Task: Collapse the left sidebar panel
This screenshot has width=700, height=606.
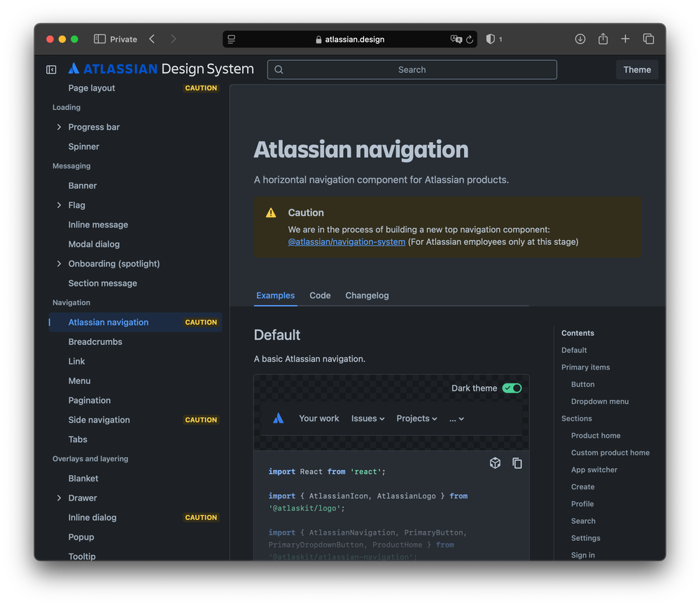Action: tap(50, 69)
